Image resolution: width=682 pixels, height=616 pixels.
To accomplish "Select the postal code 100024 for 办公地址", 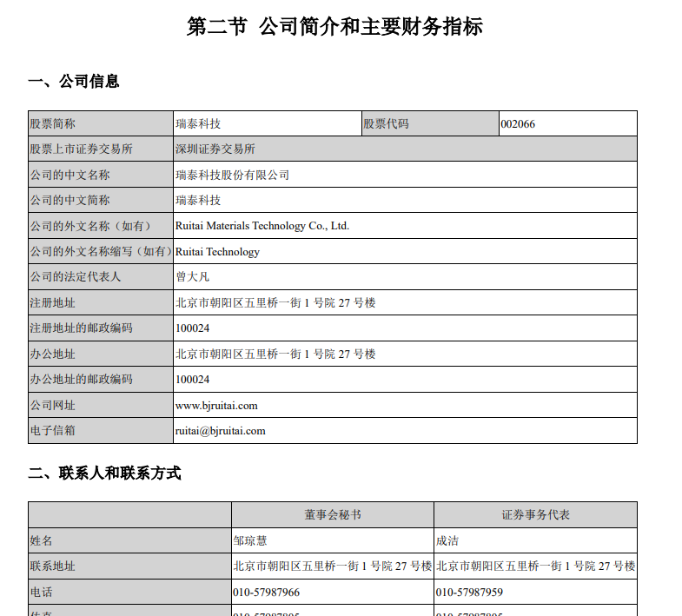I will pyautogui.click(x=192, y=380).
